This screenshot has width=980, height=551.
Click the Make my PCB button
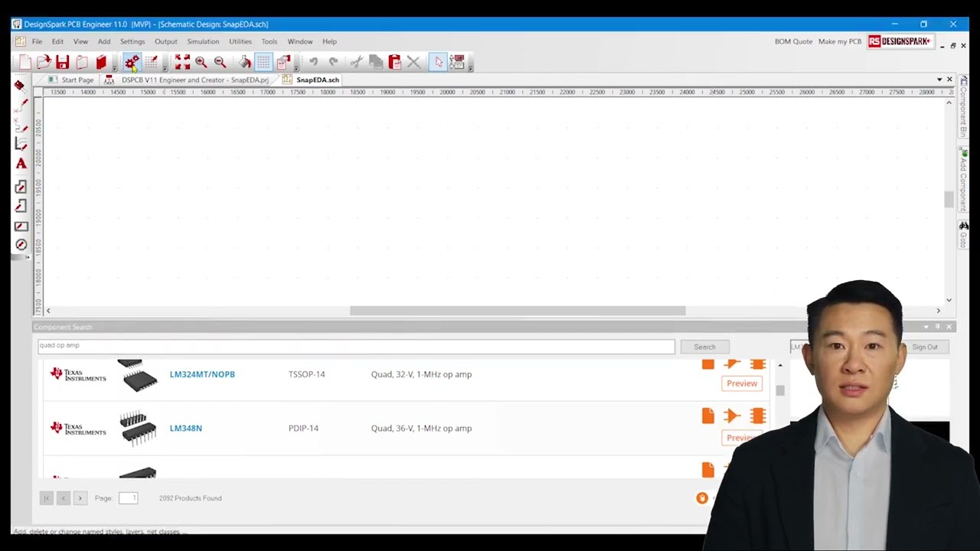pyautogui.click(x=840, y=41)
